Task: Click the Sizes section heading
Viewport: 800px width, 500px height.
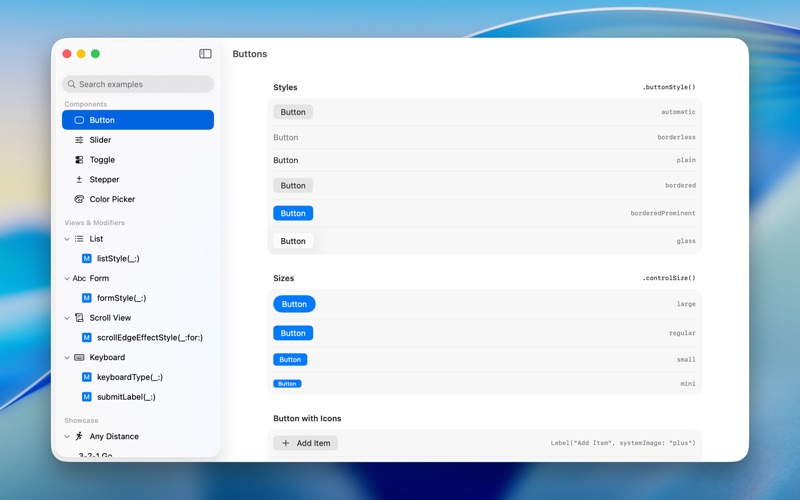Action: pyautogui.click(x=284, y=278)
